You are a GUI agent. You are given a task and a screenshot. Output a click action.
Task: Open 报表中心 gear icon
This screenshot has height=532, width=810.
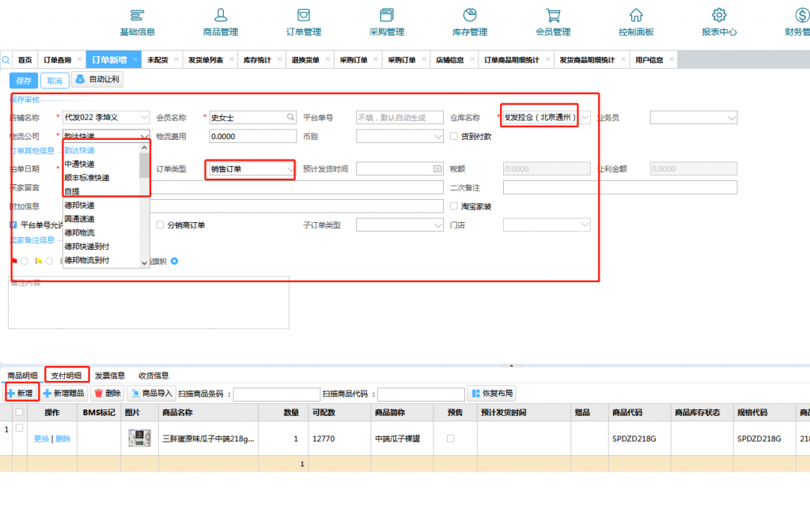719,21
